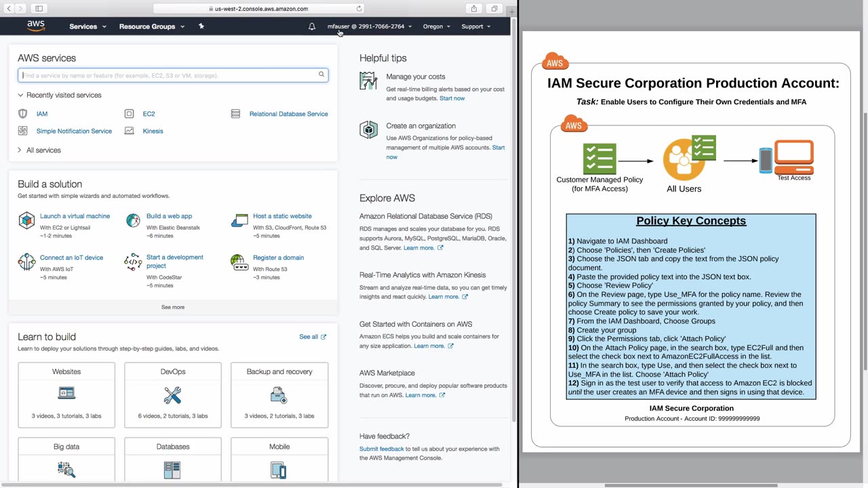The image size is (868, 488).
Task: Click the Start a development project icon
Action: point(133,262)
